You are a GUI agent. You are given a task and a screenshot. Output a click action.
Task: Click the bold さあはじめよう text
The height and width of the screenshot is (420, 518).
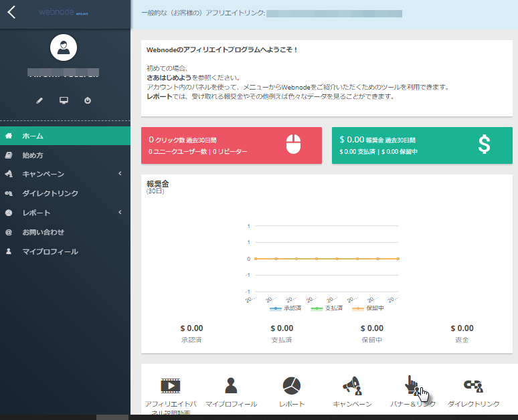169,78
